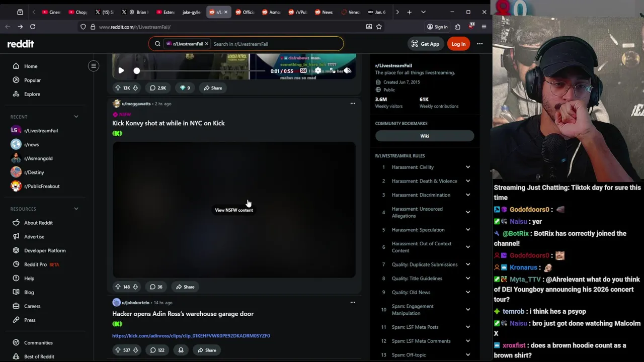Share the Kick Konvy post
Viewport: 644px width, 362px height.
pos(185,287)
